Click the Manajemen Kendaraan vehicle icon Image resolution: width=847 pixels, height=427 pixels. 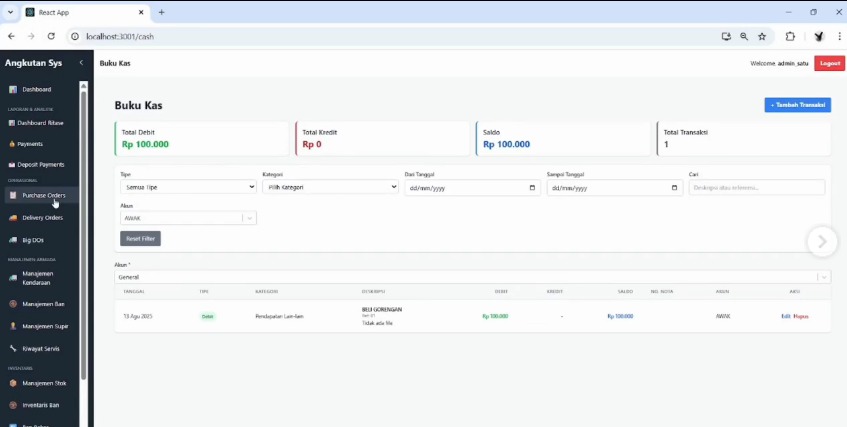tap(13, 278)
